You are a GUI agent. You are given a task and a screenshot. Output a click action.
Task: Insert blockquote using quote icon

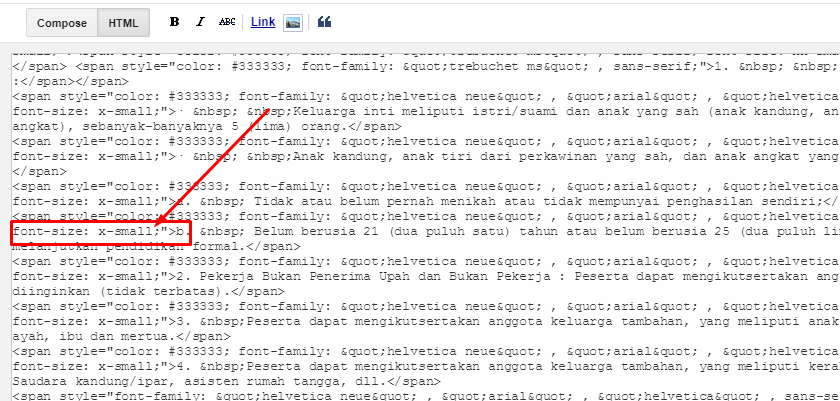pos(324,22)
